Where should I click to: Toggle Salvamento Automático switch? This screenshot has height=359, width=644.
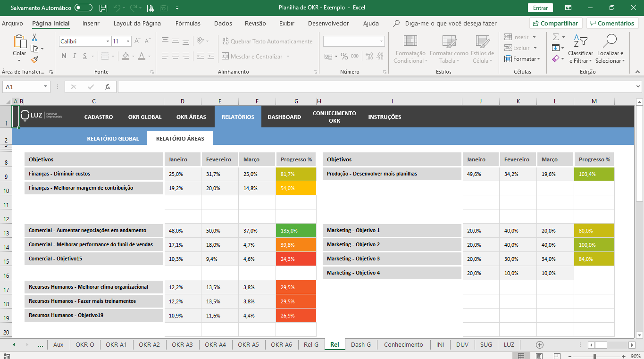[x=84, y=8]
